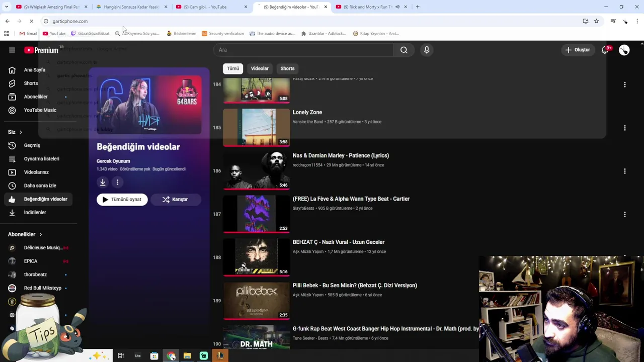
Task: Click the search magnifier button
Action: pyautogui.click(x=404, y=50)
